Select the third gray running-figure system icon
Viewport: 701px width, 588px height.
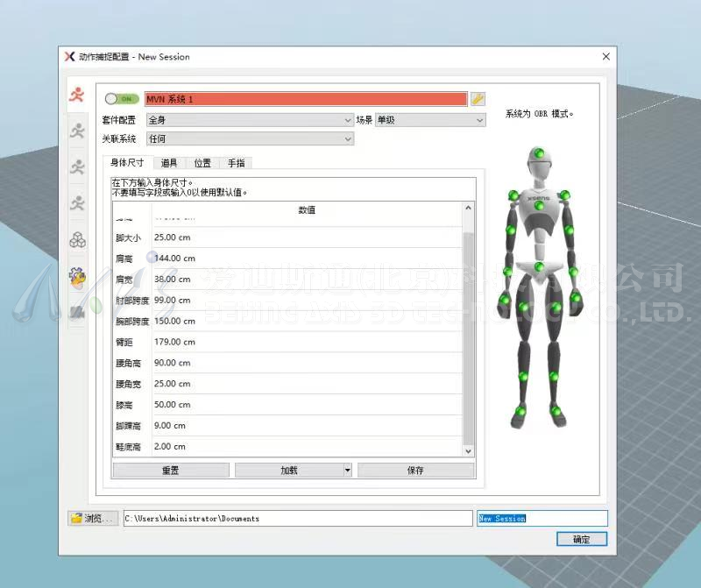(77, 166)
